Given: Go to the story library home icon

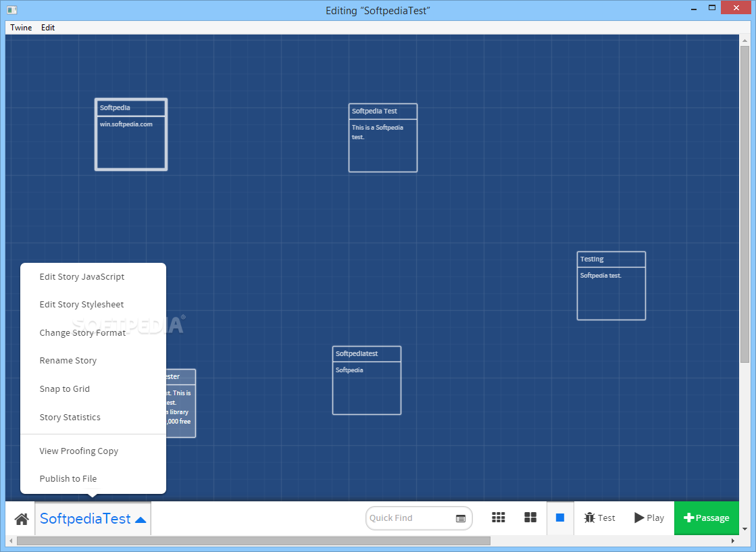Looking at the screenshot, I should tap(22, 519).
